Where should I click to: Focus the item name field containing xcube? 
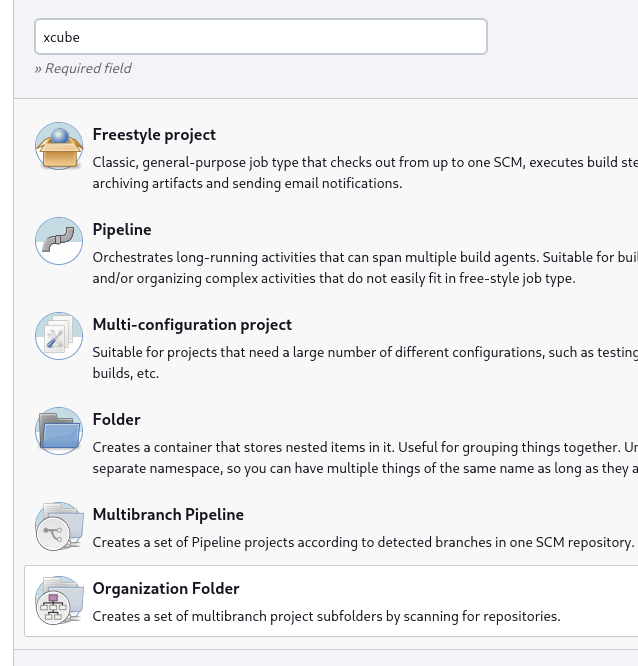pos(261,37)
